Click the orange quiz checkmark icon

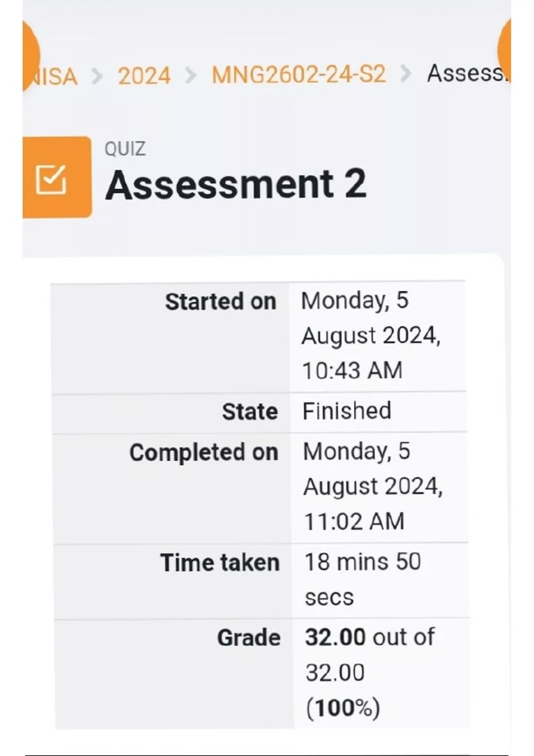(x=51, y=179)
